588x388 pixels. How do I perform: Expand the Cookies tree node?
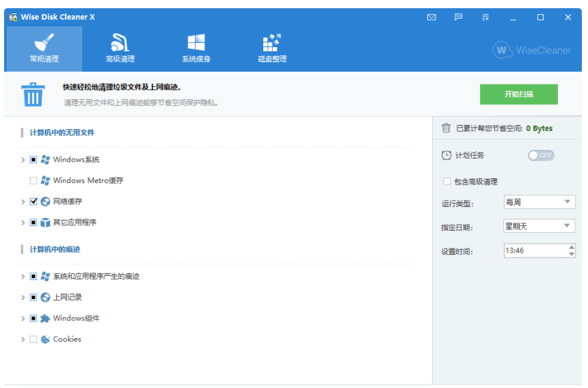(23, 339)
